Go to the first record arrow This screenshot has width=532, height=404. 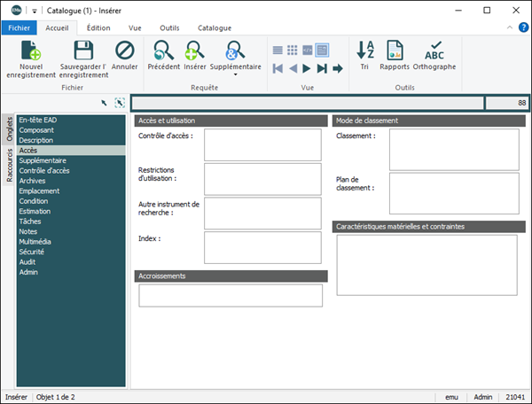coord(278,68)
